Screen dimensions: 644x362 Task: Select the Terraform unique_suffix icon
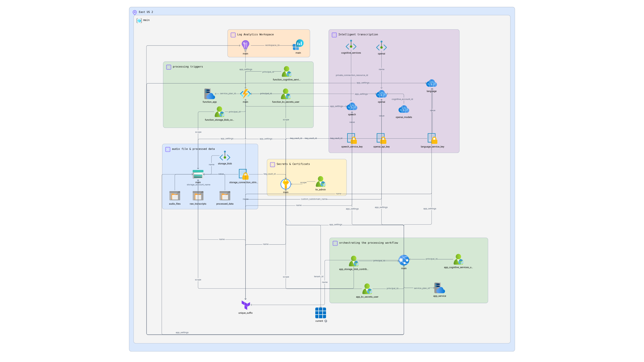(x=246, y=305)
